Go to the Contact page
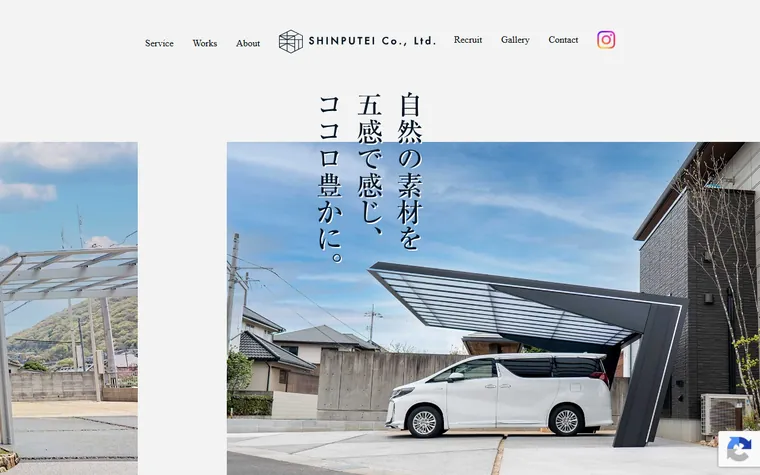This screenshot has height=475, width=760. click(563, 40)
